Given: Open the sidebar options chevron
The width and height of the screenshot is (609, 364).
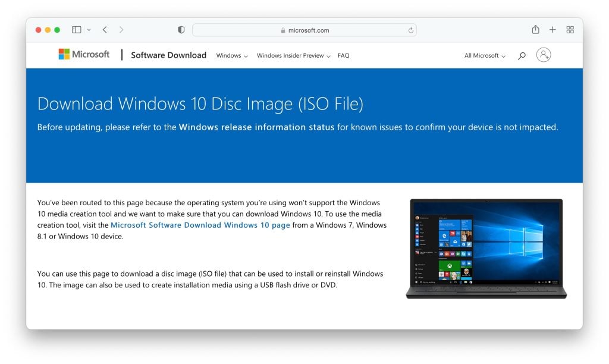Looking at the screenshot, I should [x=89, y=30].
